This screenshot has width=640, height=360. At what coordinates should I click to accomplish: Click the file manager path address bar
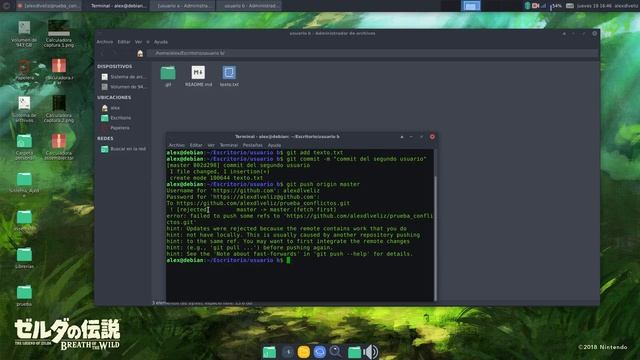[373, 53]
